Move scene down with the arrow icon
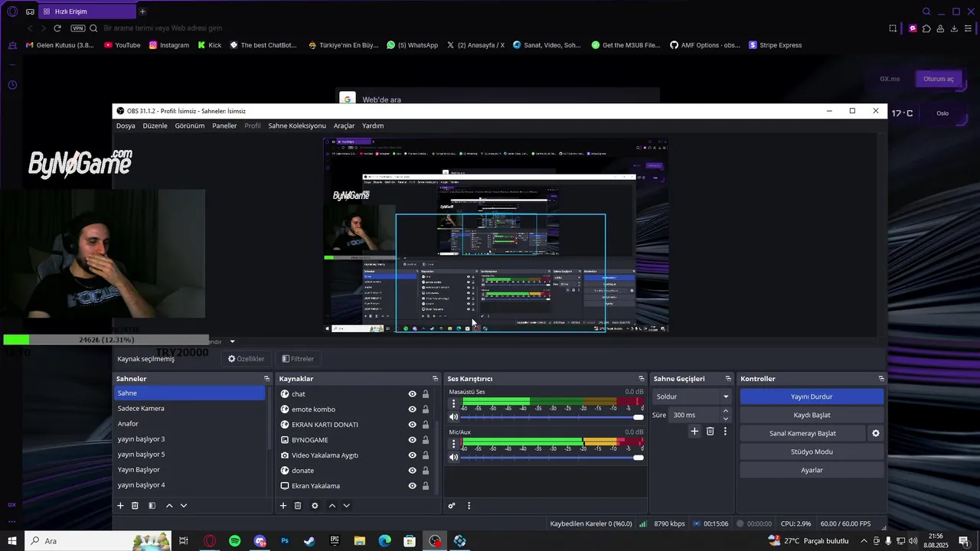980x551 pixels. coord(184,506)
